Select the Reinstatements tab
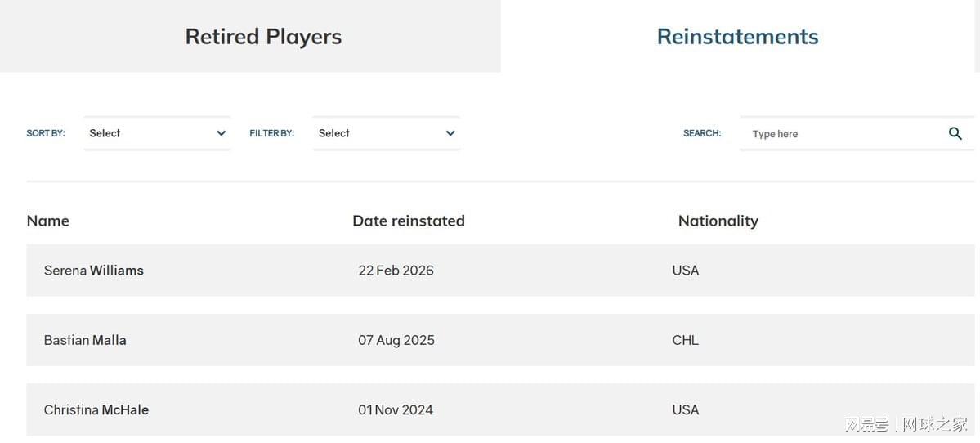This screenshot has height=443, width=980. pyautogui.click(x=737, y=36)
